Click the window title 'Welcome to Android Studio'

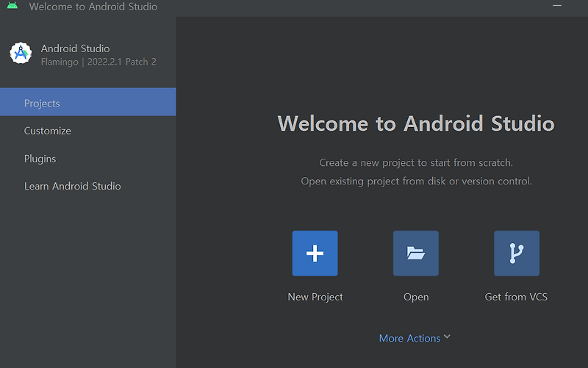coord(93,7)
